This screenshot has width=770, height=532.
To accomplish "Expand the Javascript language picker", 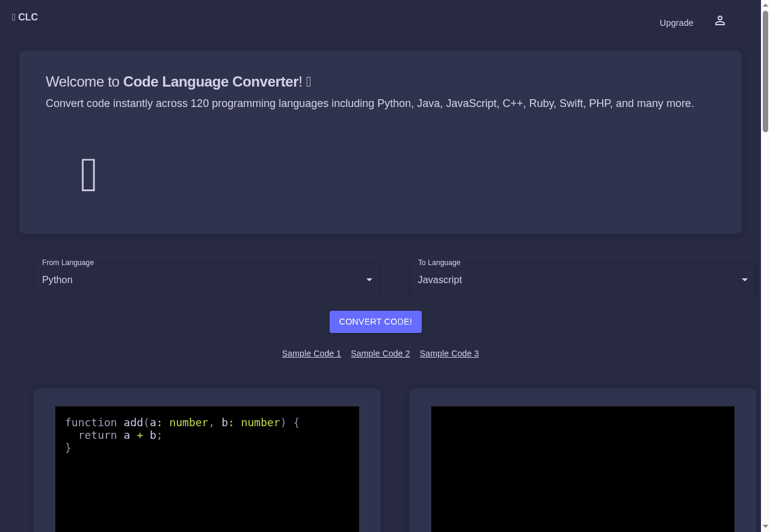I will pyautogui.click(x=583, y=280).
